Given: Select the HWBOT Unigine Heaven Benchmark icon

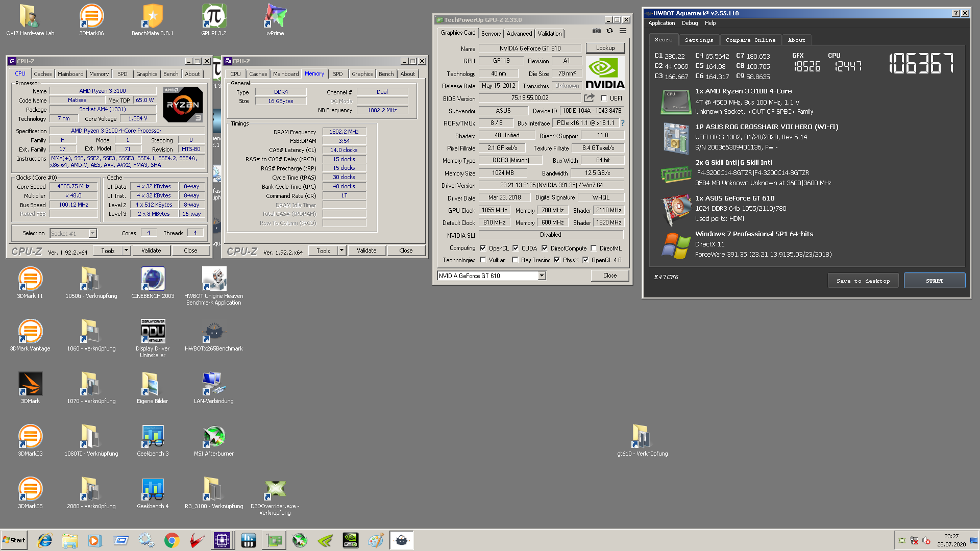Looking at the screenshot, I should (x=214, y=286).
